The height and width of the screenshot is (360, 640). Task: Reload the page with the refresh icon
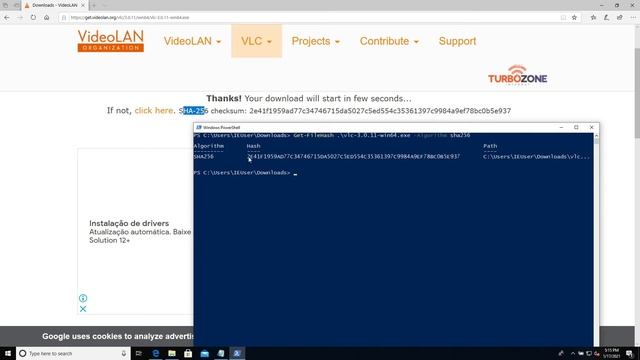coord(33,18)
